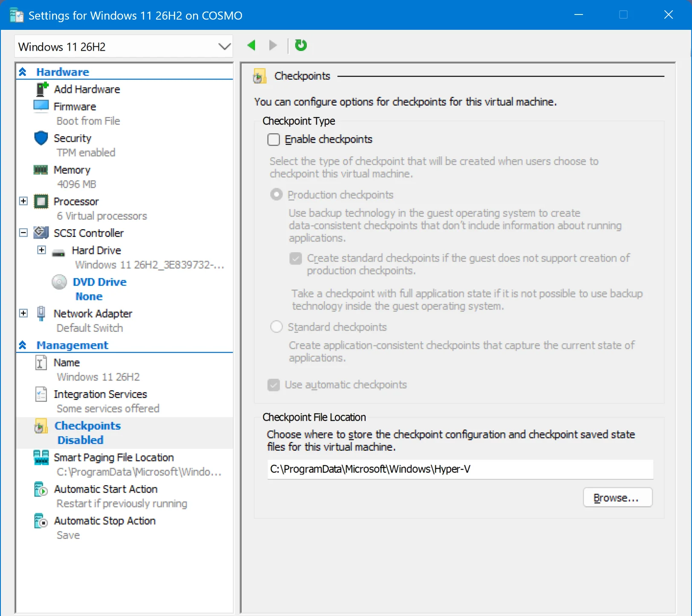Click the green refresh icon

(x=301, y=45)
